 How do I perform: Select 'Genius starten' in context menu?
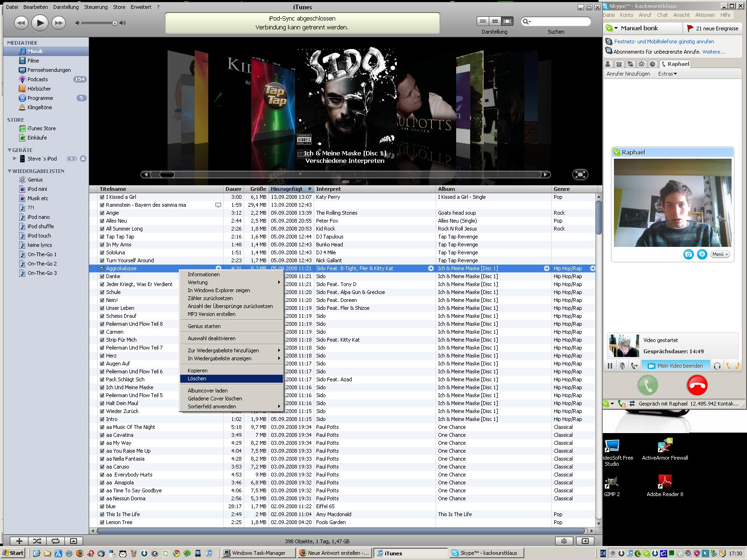pyautogui.click(x=232, y=326)
